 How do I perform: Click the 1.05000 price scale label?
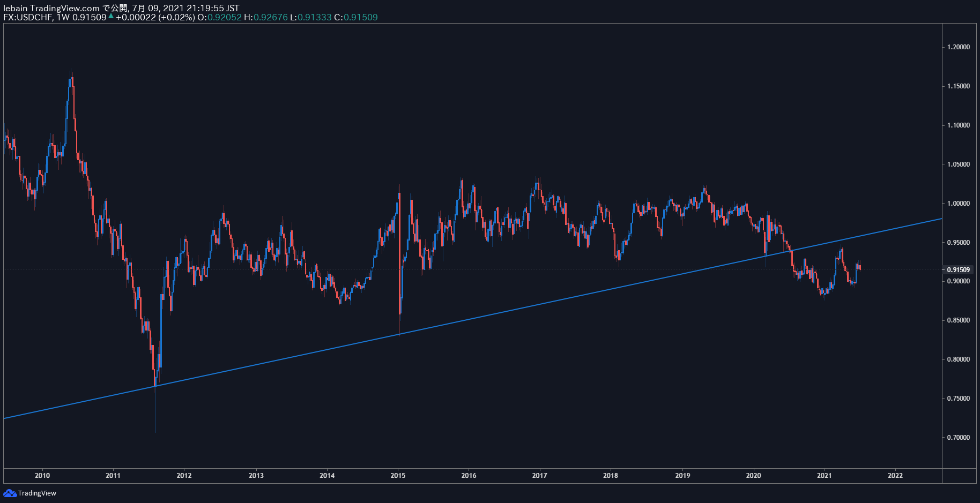[959, 164]
